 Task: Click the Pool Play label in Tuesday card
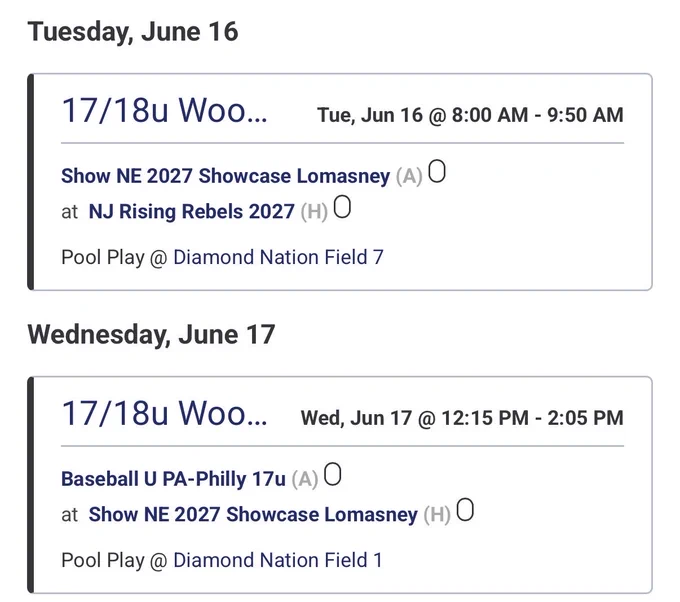103,257
